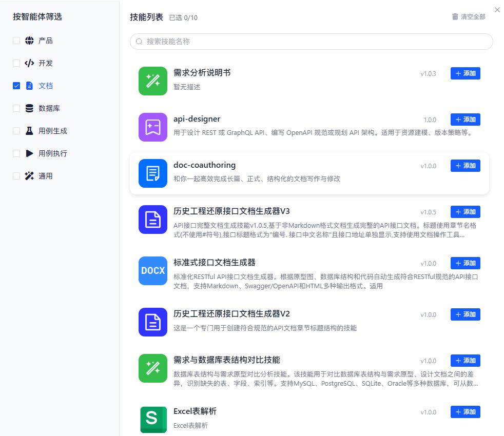The height and width of the screenshot is (436, 504).
Task: Click the 历史工程还原接口文档生成器V3 title
Action: (231, 211)
